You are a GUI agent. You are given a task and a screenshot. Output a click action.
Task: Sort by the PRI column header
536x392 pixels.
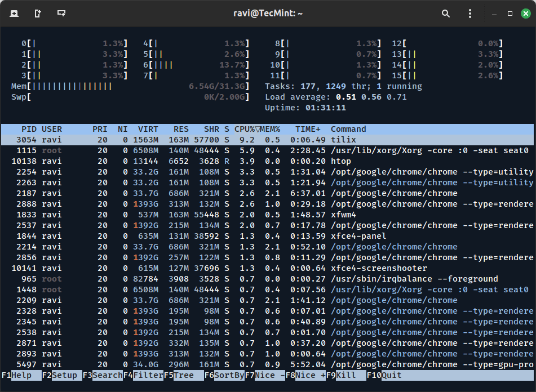click(x=100, y=129)
